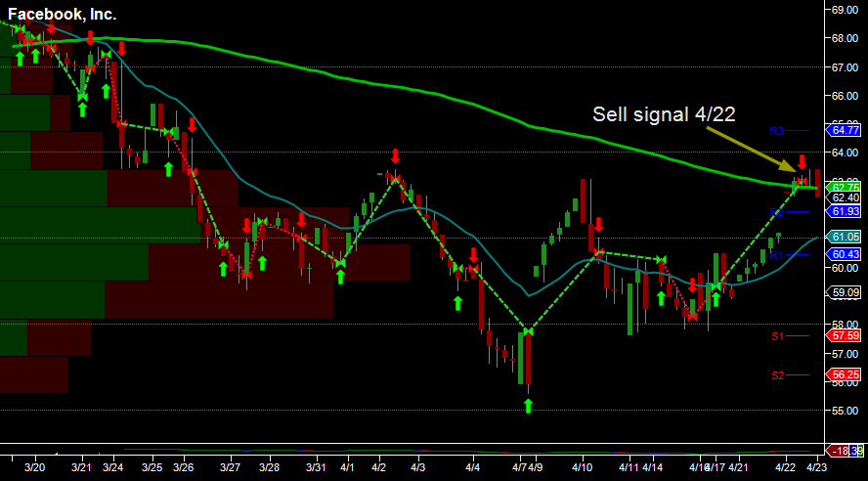Click the Facebook, Inc. chart title

coord(62,15)
